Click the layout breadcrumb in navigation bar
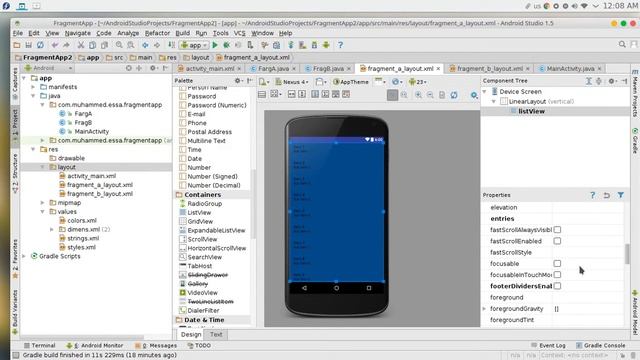The width and height of the screenshot is (640, 360). pyautogui.click(x=196, y=58)
